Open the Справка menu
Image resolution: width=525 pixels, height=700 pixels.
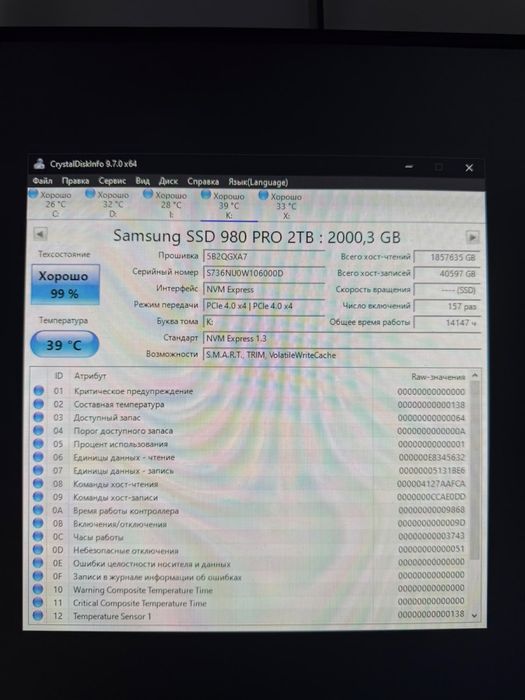(203, 182)
